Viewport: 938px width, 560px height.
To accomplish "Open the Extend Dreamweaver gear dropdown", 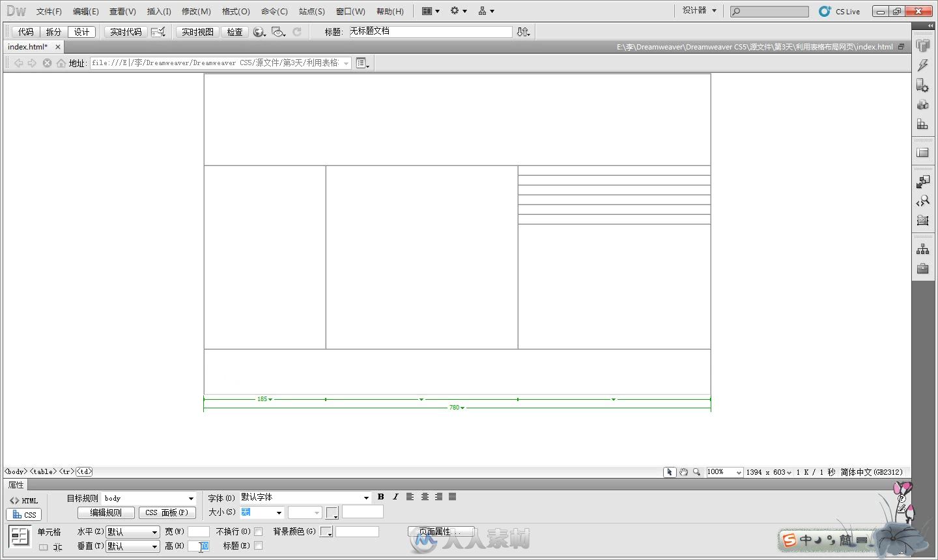I will (x=459, y=11).
